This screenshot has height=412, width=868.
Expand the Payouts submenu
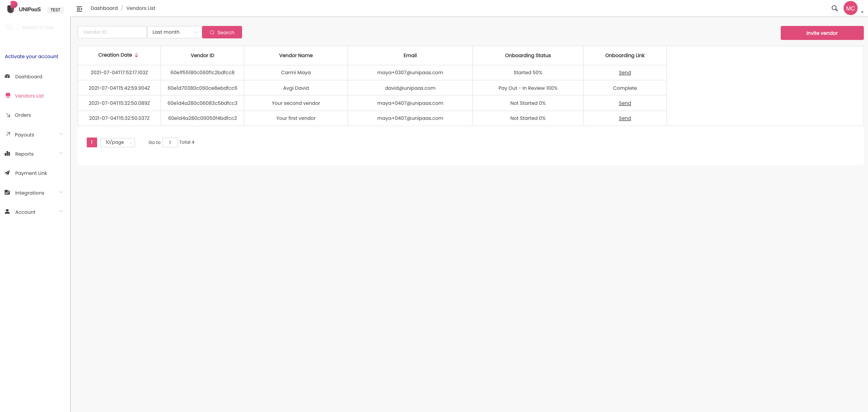coord(61,134)
